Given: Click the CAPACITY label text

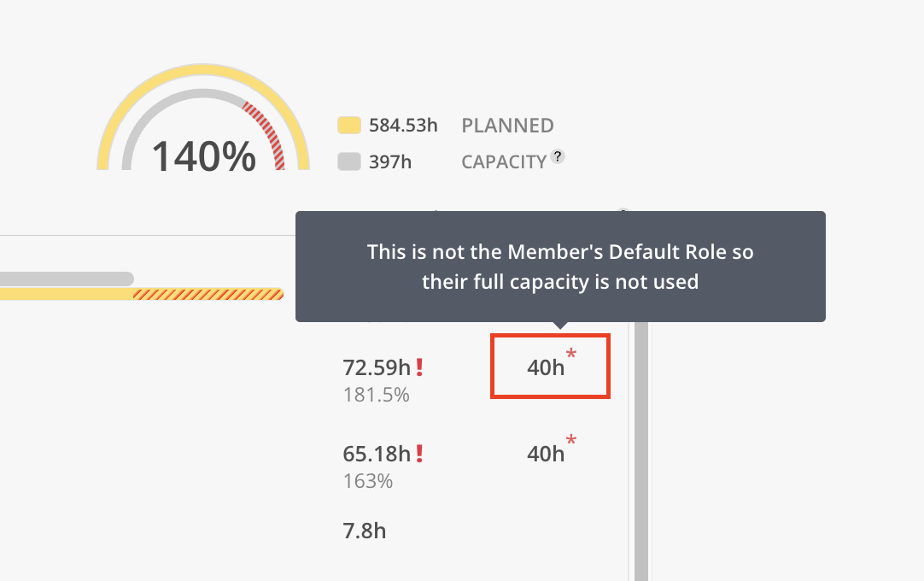Looking at the screenshot, I should tap(504, 161).
